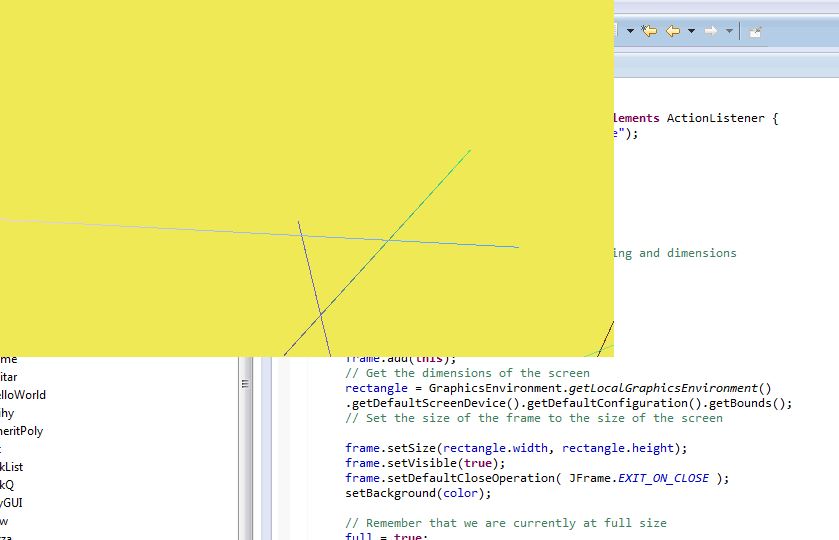Click 'getLocalGraphicsEnvironment' in the code
The image size is (839, 540).
(x=663, y=388)
